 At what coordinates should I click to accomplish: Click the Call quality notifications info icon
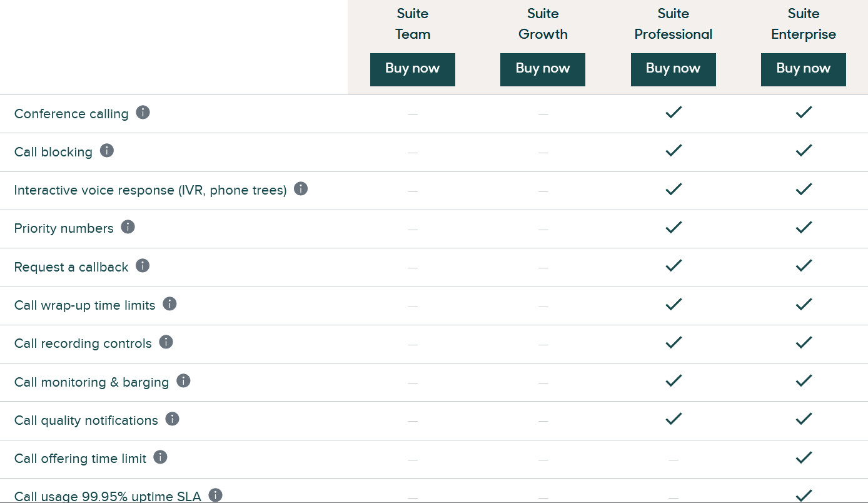click(x=172, y=419)
